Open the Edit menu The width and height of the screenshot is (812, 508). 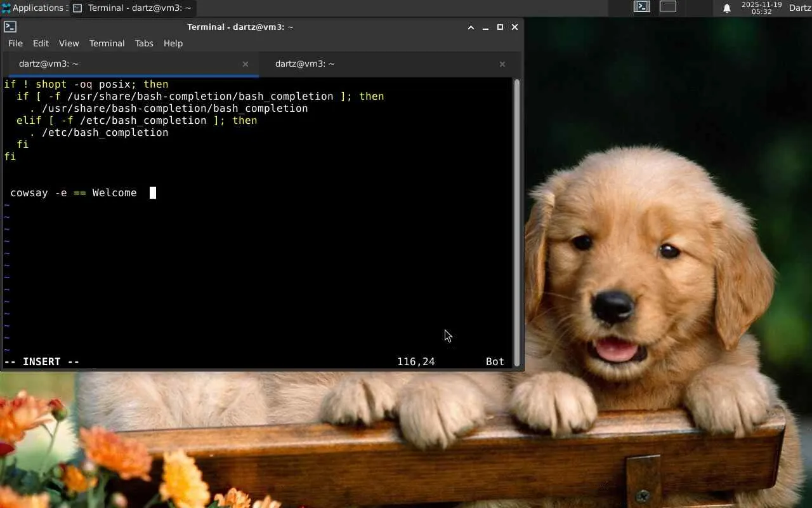(41, 43)
